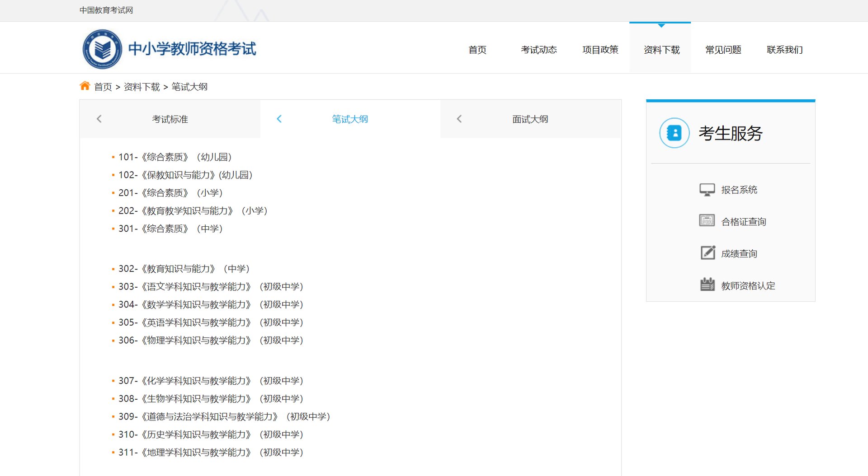Open the 项目政策 menu
868x476 pixels.
600,50
